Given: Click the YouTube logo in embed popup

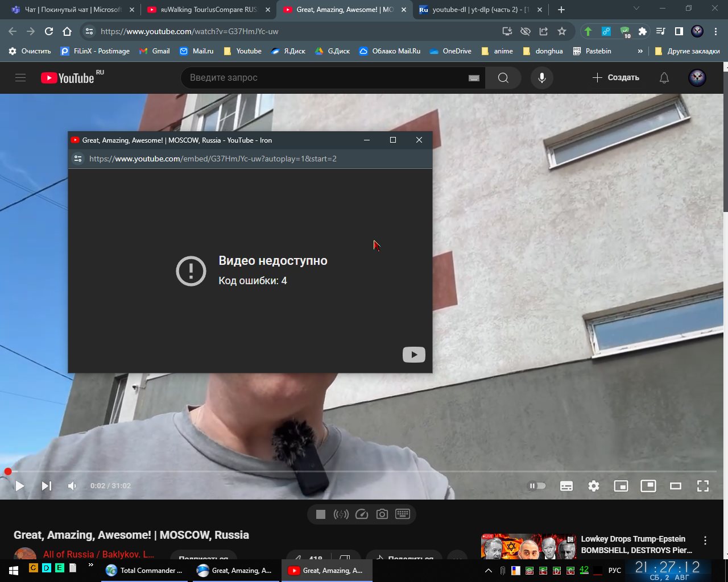Looking at the screenshot, I should pyautogui.click(x=413, y=355).
